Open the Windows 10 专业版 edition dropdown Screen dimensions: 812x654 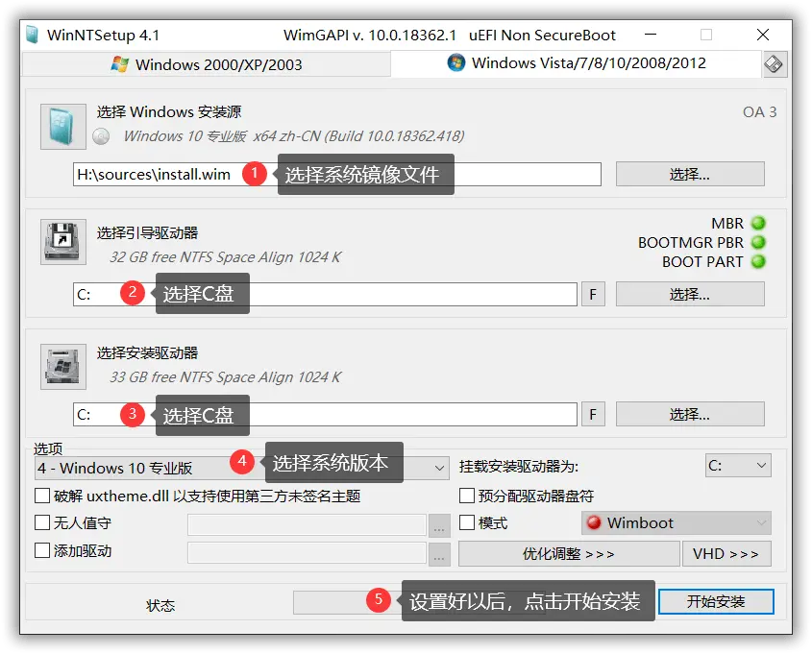(439, 469)
